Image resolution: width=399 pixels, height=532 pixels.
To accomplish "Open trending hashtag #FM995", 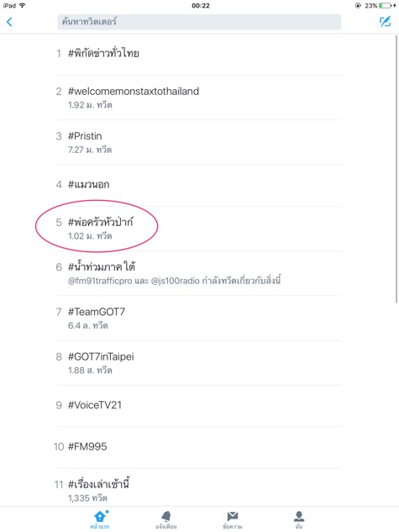I will pos(198,447).
